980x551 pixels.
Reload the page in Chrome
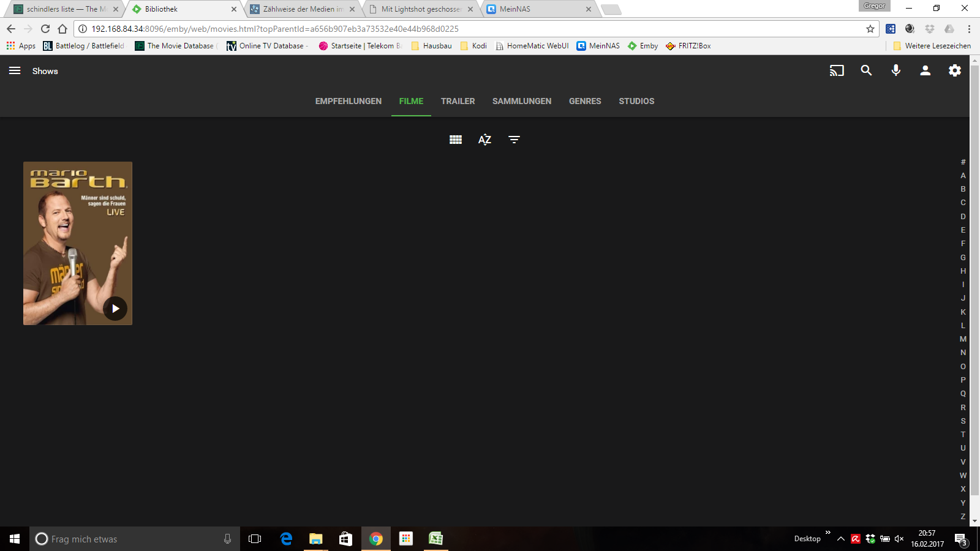[45, 29]
